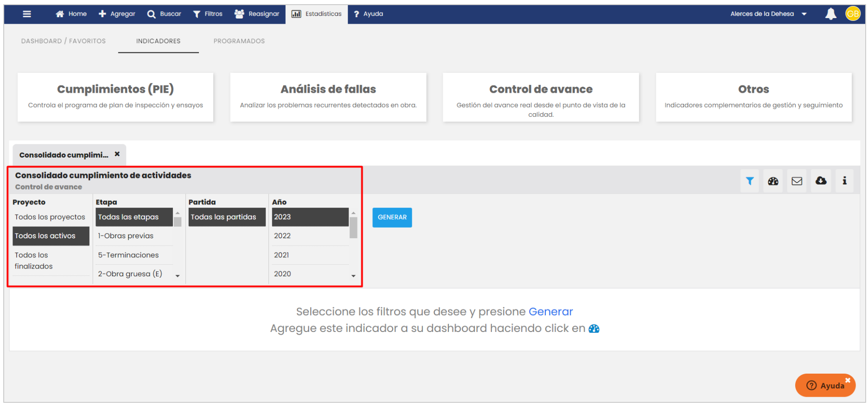Add indicator to dashboard via gauge icon
The image size is (868, 407).
773,181
